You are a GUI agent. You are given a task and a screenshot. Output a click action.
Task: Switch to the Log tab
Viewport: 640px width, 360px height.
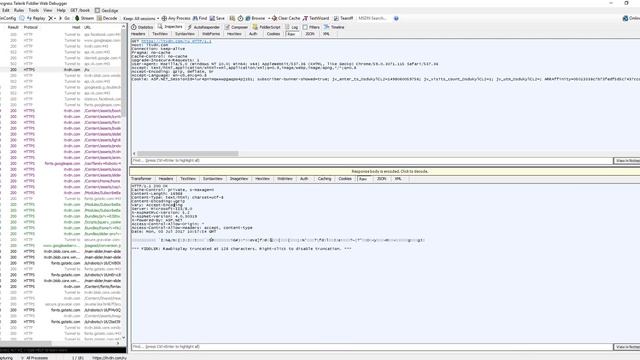(x=291, y=27)
